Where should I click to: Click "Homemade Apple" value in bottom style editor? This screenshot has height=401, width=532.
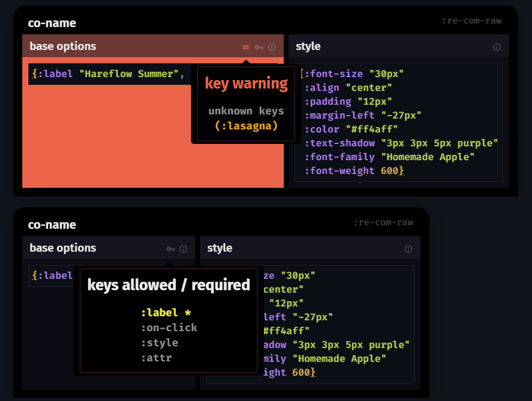pos(339,359)
